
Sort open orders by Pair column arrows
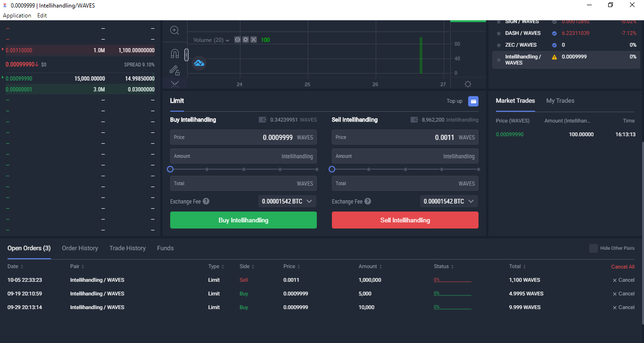[x=83, y=267]
